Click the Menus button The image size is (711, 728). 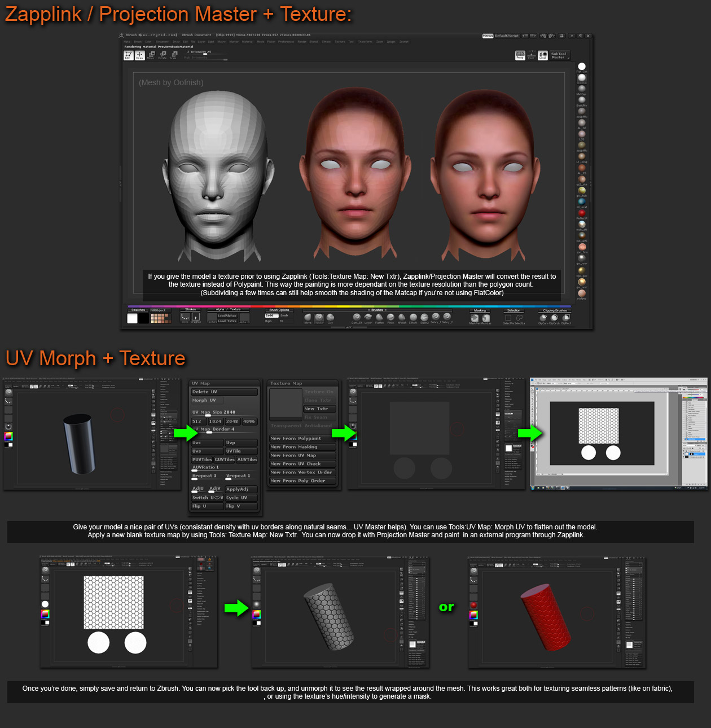488,36
